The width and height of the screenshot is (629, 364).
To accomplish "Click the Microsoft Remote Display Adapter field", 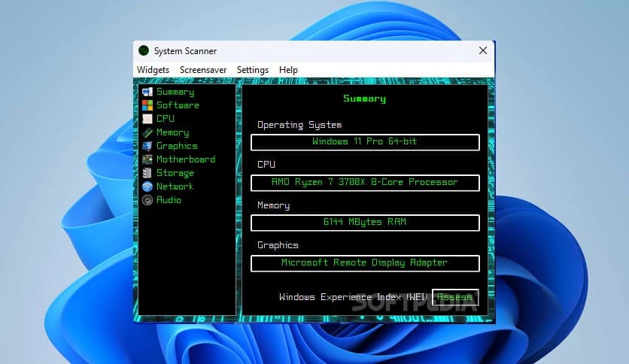I will pos(365,263).
